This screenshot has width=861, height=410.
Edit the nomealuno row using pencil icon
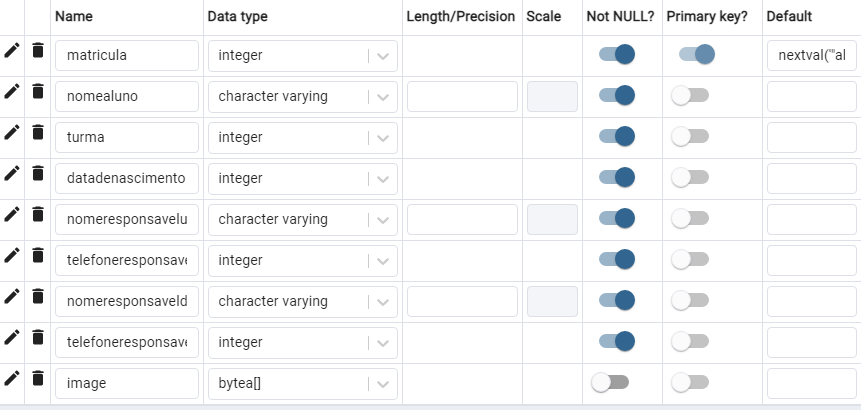click(12, 91)
